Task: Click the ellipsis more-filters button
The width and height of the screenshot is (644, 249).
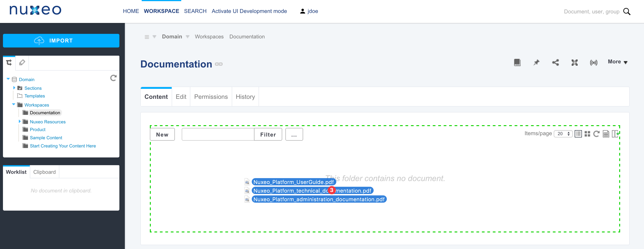Action: coord(294,134)
